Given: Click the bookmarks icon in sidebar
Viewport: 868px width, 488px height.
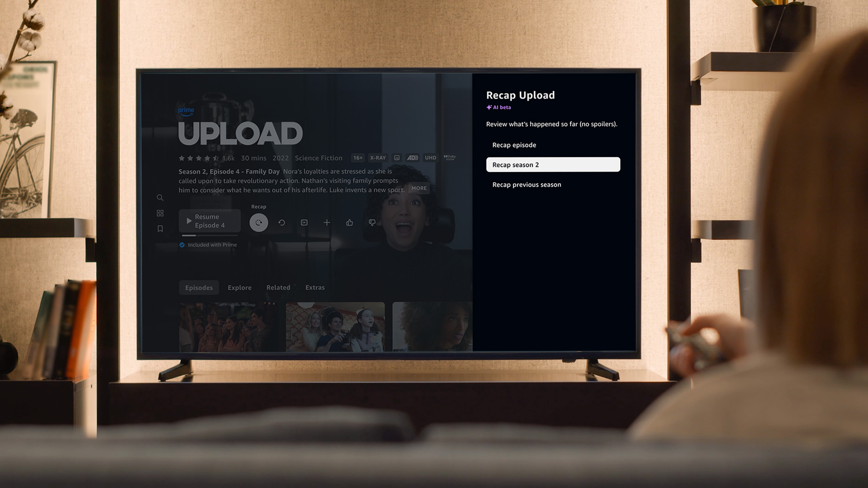Looking at the screenshot, I should click(160, 229).
